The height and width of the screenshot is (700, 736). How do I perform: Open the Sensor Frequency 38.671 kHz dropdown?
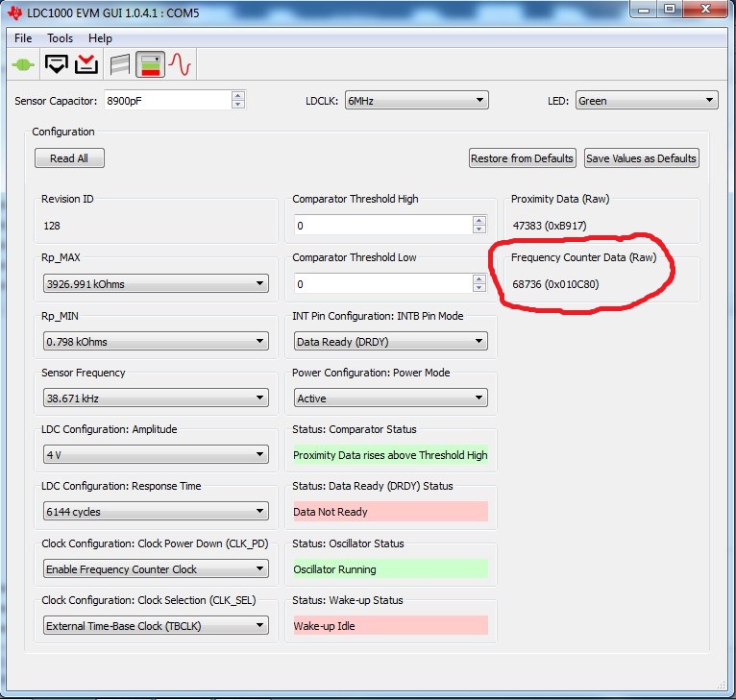156,398
